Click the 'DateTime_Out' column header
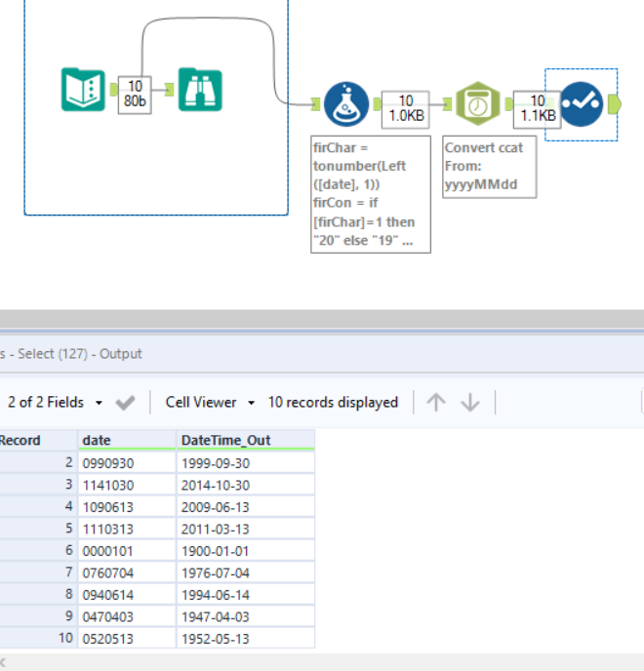This screenshot has height=671, width=644. (x=244, y=440)
